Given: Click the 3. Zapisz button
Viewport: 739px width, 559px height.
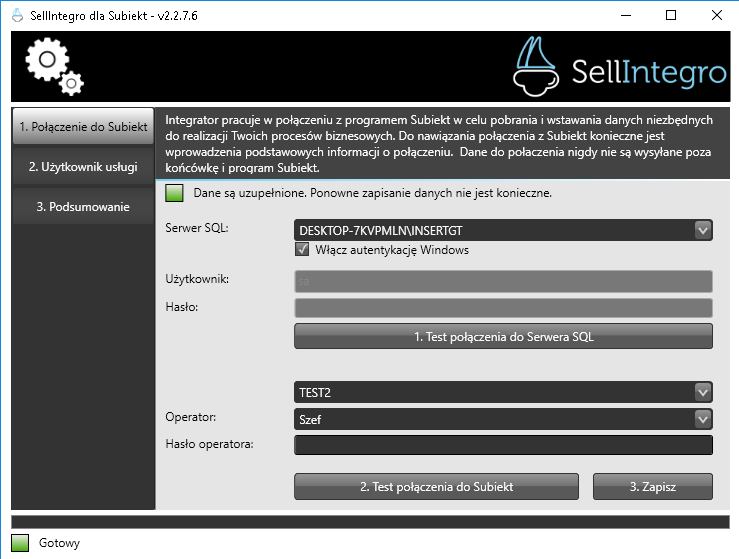Looking at the screenshot, I should (652, 486).
